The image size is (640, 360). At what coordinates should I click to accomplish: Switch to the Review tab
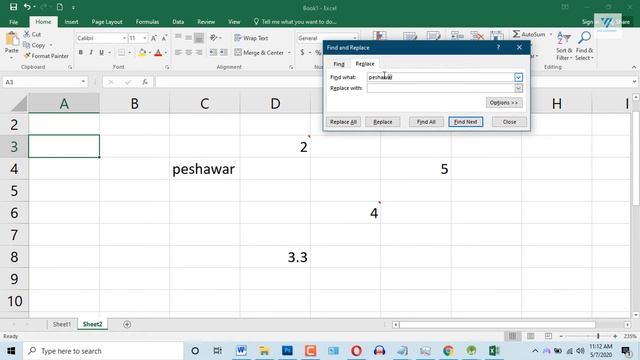click(206, 22)
